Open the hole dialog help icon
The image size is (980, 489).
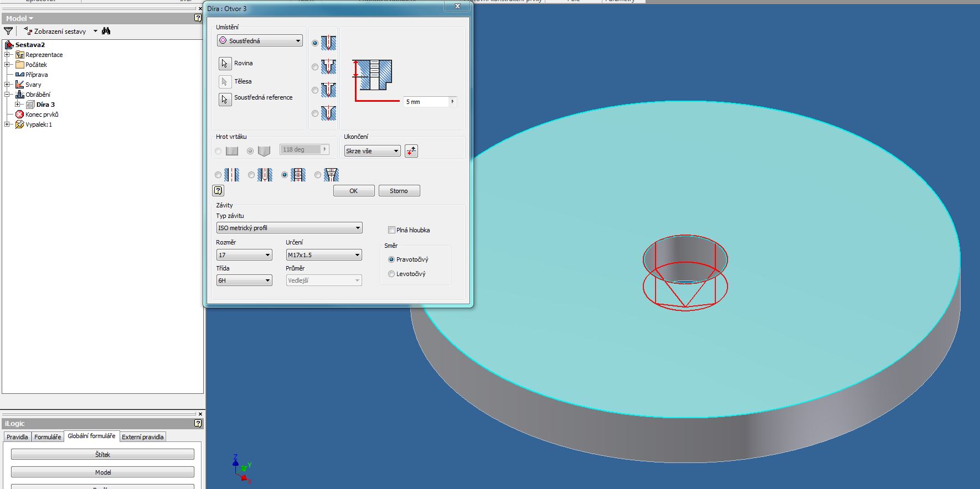(218, 191)
